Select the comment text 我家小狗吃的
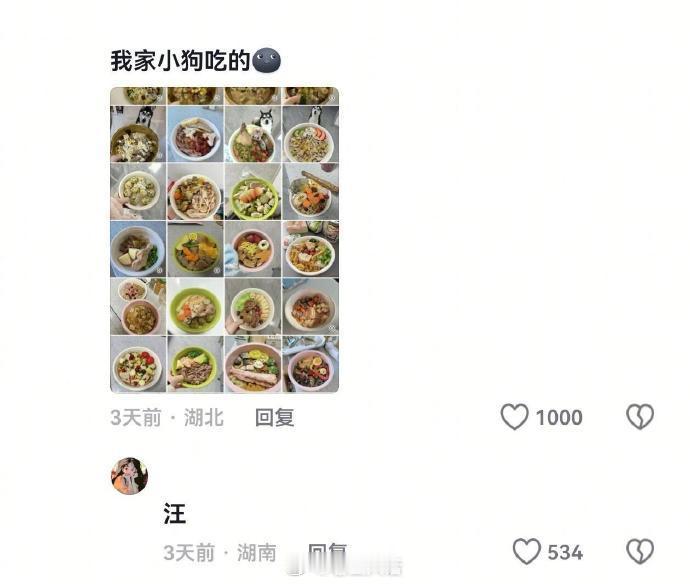Viewport: 690px width, 584px height. click(180, 61)
